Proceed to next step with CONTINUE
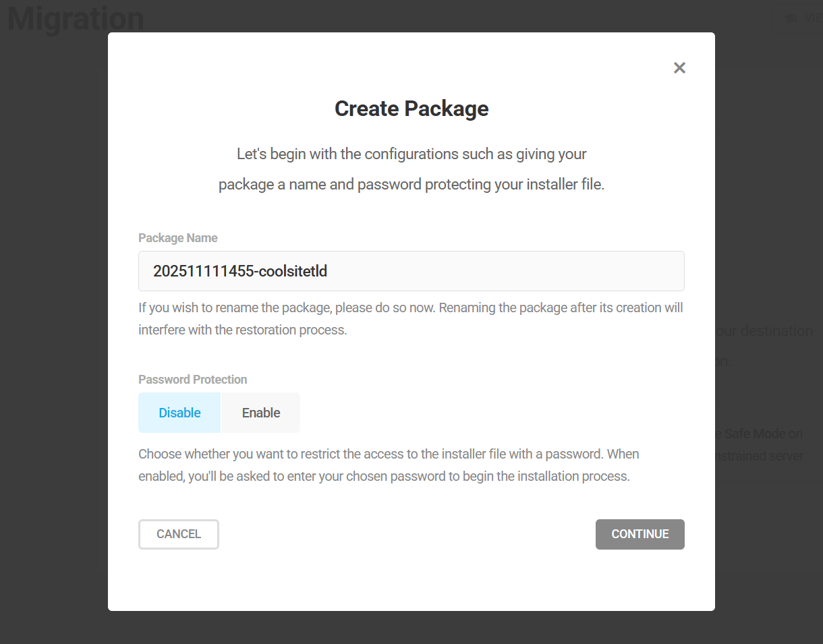The width and height of the screenshot is (823, 644). (640, 533)
